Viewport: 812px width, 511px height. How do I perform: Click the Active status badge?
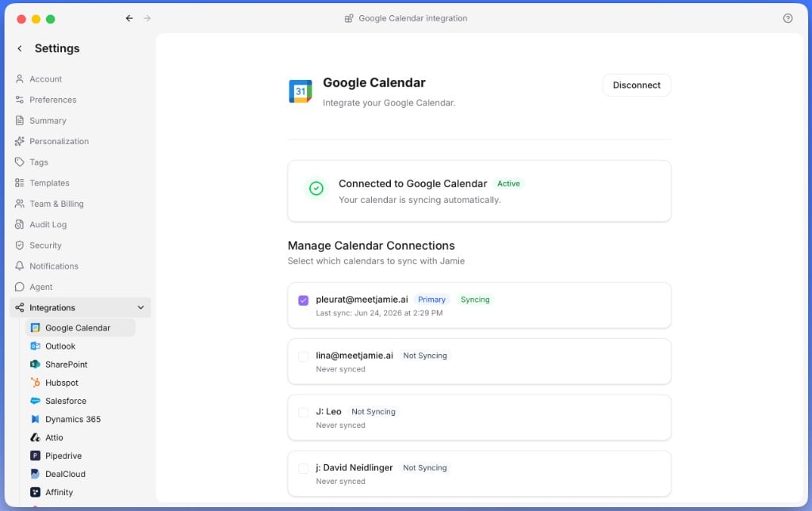pyautogui.click(x=508, y=184)
